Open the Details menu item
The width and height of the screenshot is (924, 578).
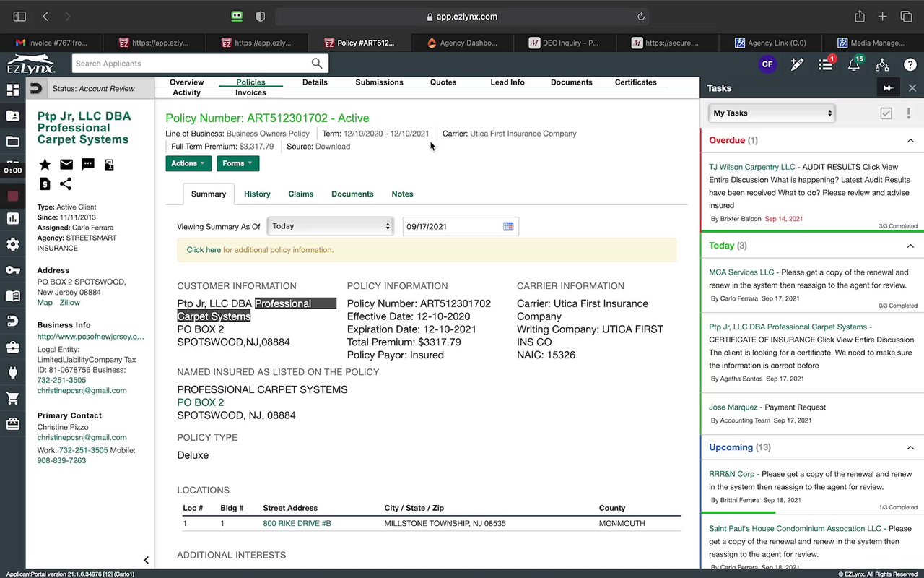click(x=315, y=82)
